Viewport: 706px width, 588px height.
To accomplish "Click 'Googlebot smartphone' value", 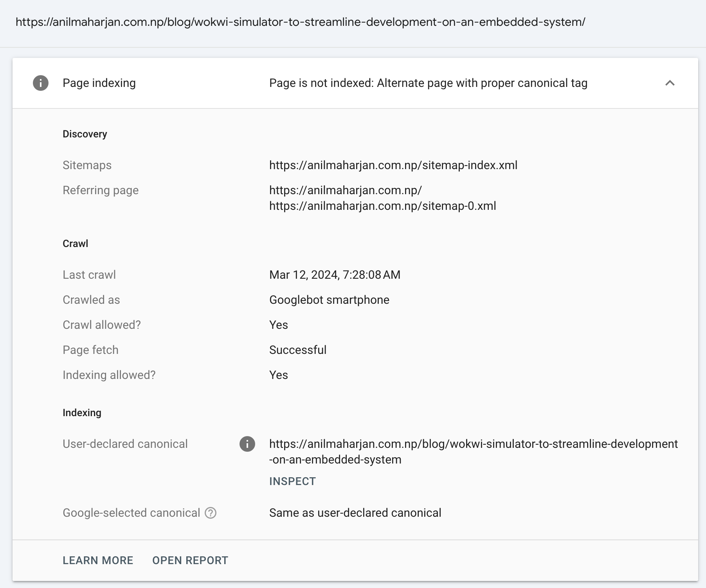I will pos(329,300).
